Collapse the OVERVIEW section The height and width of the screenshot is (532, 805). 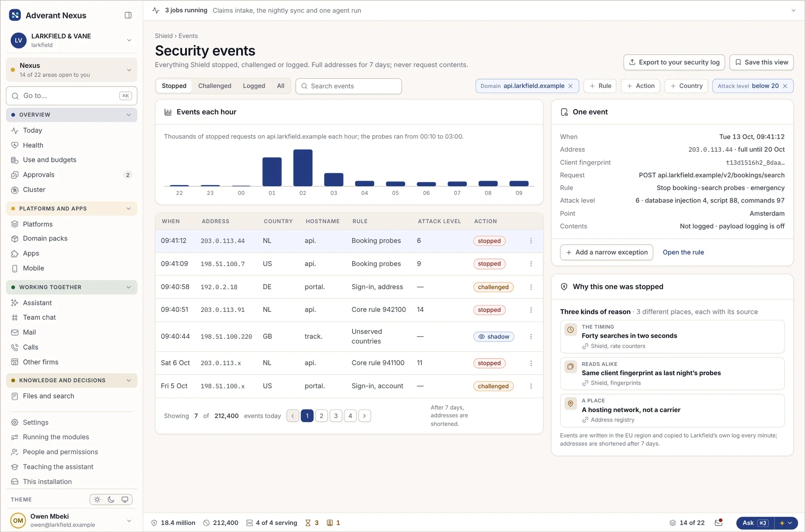tap(129, 115)
